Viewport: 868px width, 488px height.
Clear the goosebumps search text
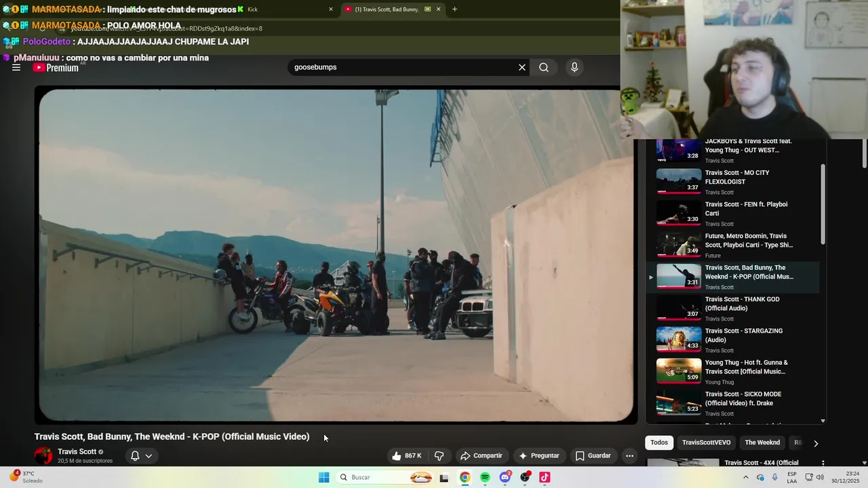pos(522,67)
